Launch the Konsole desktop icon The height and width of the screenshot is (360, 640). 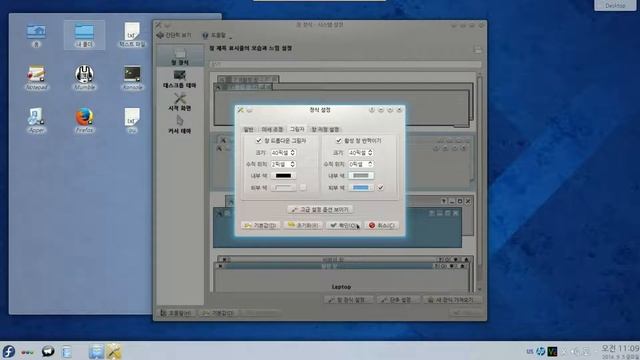pyautogui.click(x=132, y=78)
